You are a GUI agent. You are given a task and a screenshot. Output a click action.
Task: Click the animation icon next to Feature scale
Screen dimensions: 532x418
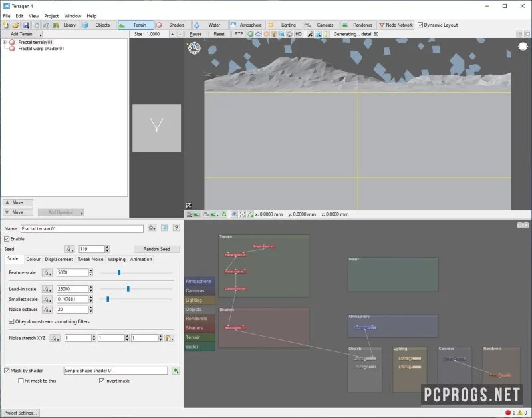tap(47, 273)
